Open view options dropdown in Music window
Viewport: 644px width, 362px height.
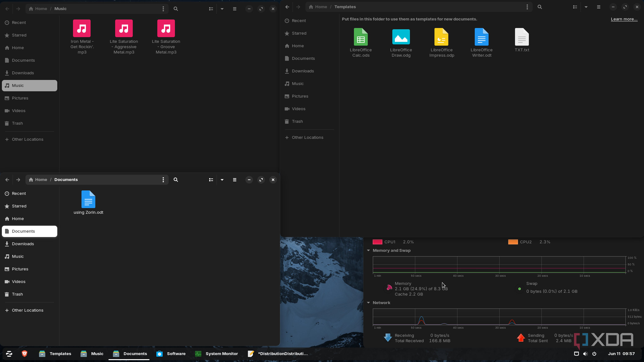[x=222, y=9]
